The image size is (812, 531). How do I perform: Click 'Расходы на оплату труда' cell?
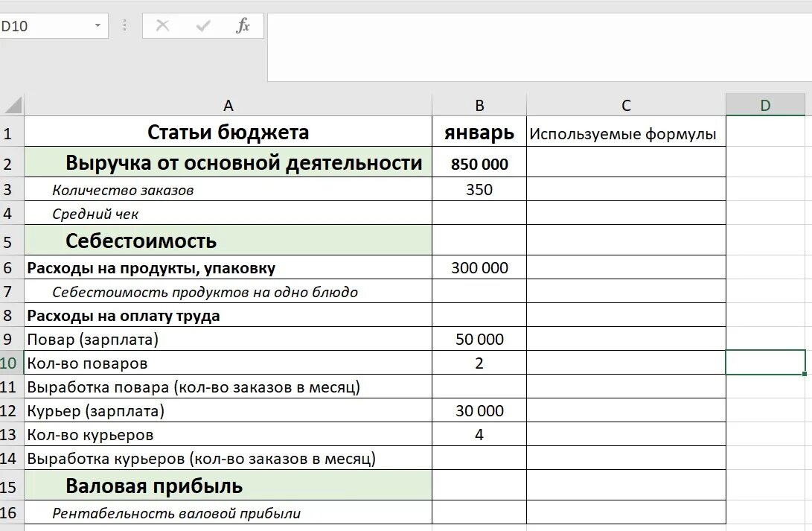[x=228, y=315]
